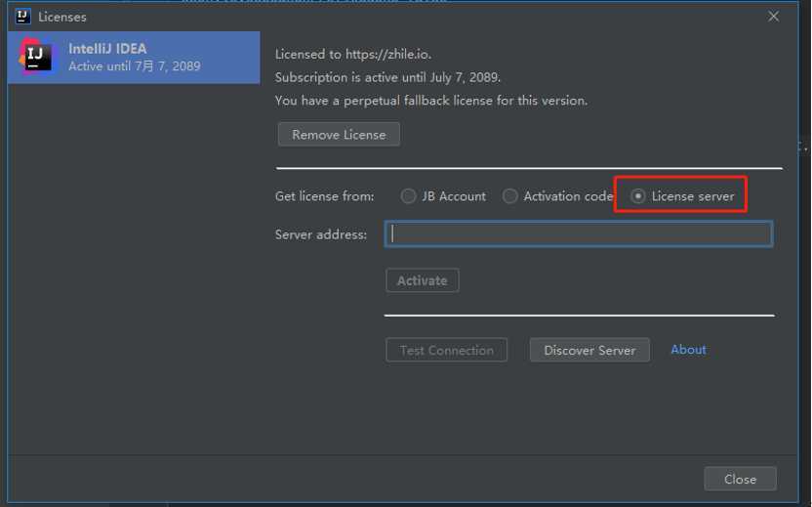
Task: Click the IntelliJ IDEA product logo icon
Action: [35, 57]
